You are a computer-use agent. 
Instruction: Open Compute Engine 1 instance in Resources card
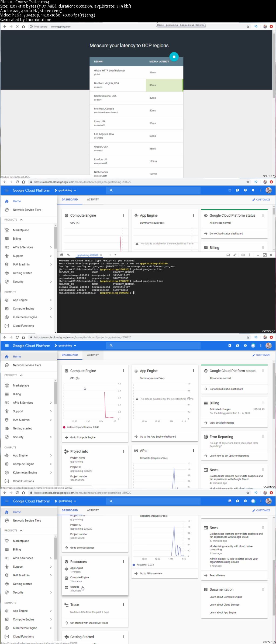[x=80, y=579]
